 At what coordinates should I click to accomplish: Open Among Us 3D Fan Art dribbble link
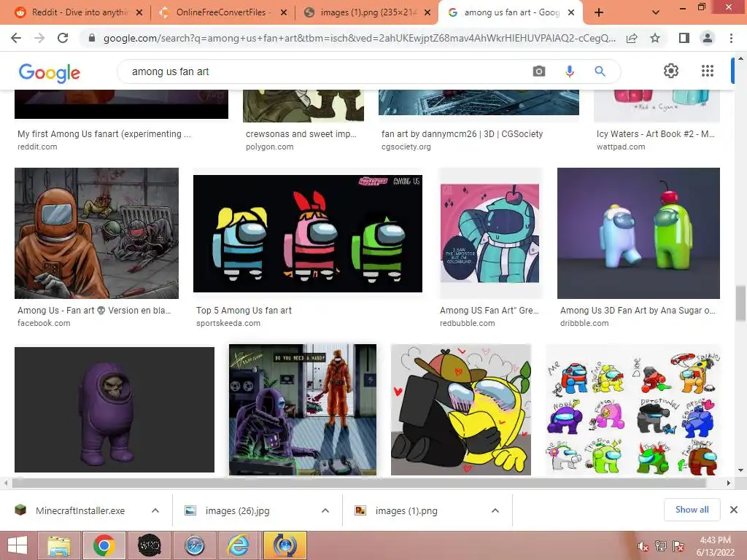pyautogui.click(x=638, y=311)
